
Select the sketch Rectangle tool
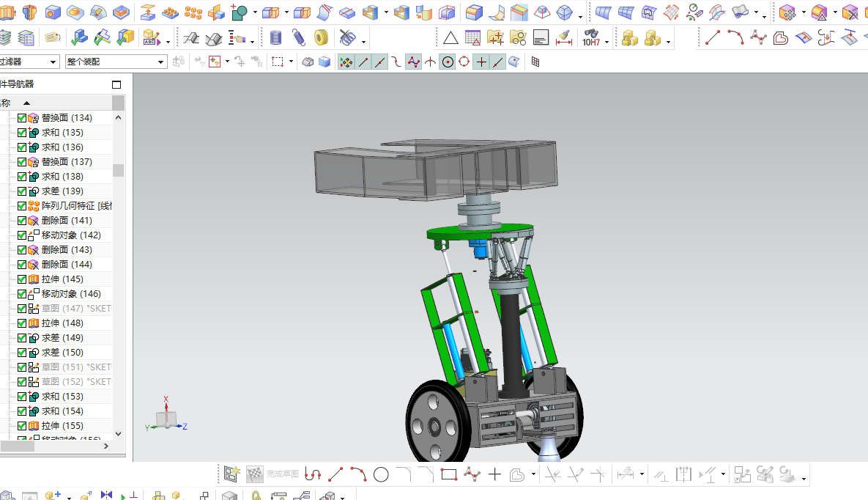pos(449,474)
